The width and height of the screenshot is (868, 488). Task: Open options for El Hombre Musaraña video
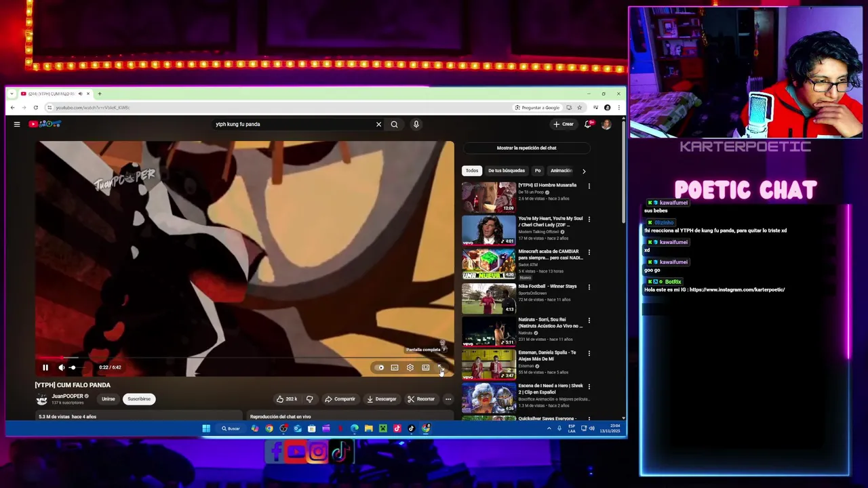coord(589,186)
